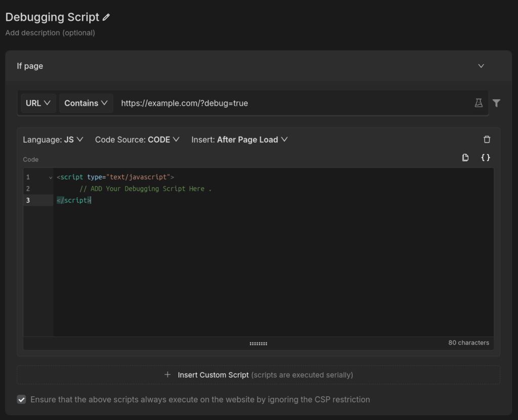518x420 pixels.
Task: Open the Contains operator dropdown
Action: (x=86, y=103)
